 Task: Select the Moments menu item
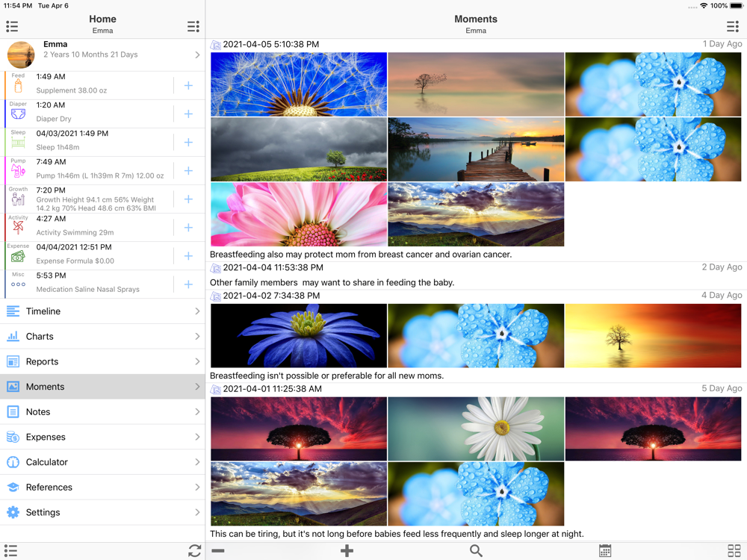pos(102,387)
